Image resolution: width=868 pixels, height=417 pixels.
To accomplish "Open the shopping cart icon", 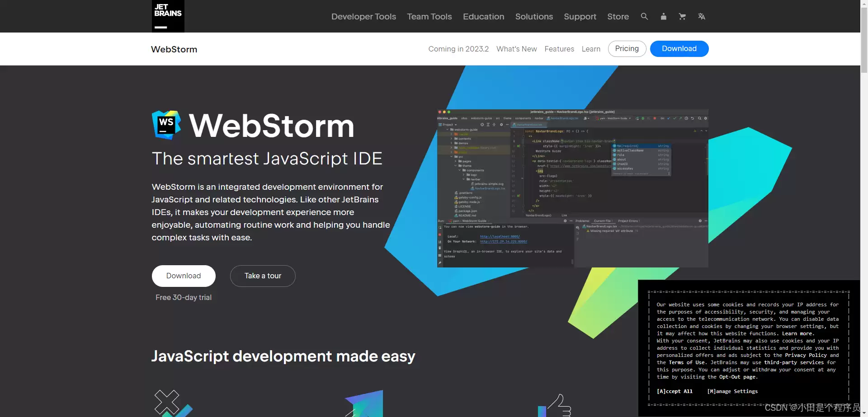I will click(682, 16).
